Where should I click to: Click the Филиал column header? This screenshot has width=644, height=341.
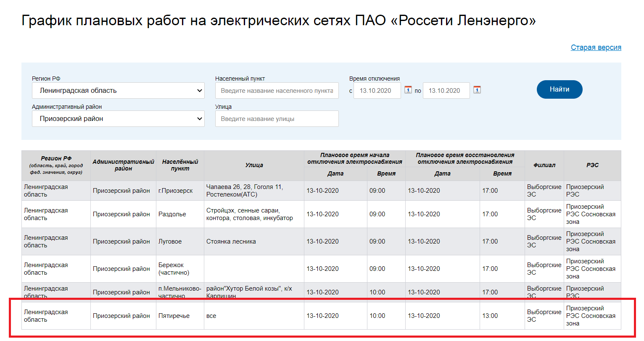pos(544,165)
